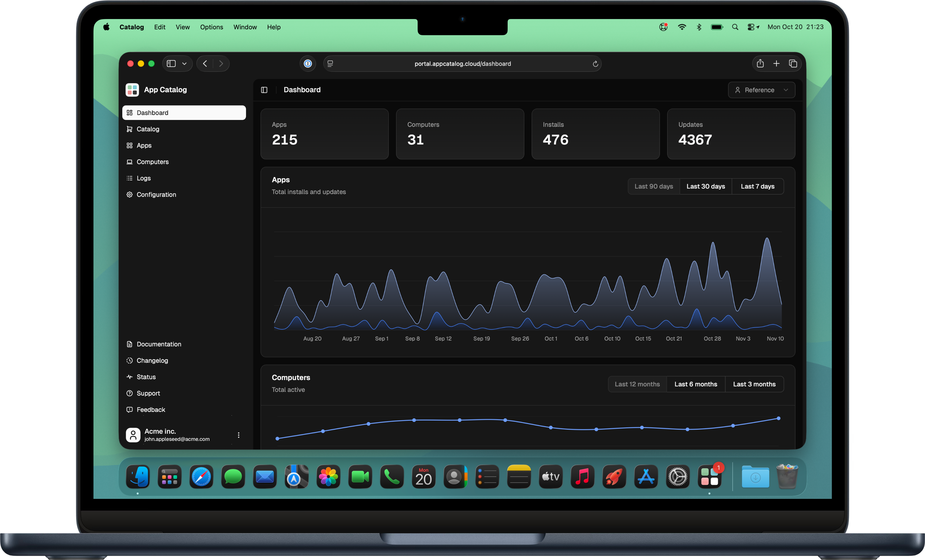Expand the Reference account dropdown
This screenshot has height=560, width=925.
tap(761, 90)
